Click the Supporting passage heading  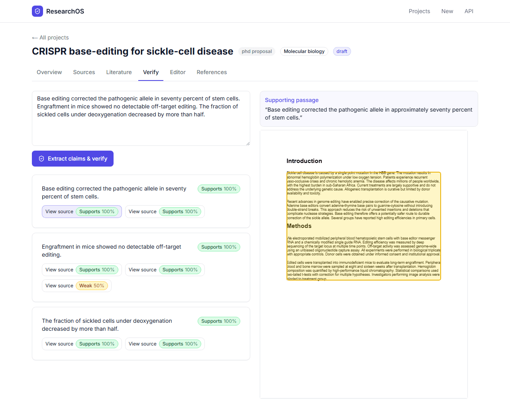coord(292,100)
